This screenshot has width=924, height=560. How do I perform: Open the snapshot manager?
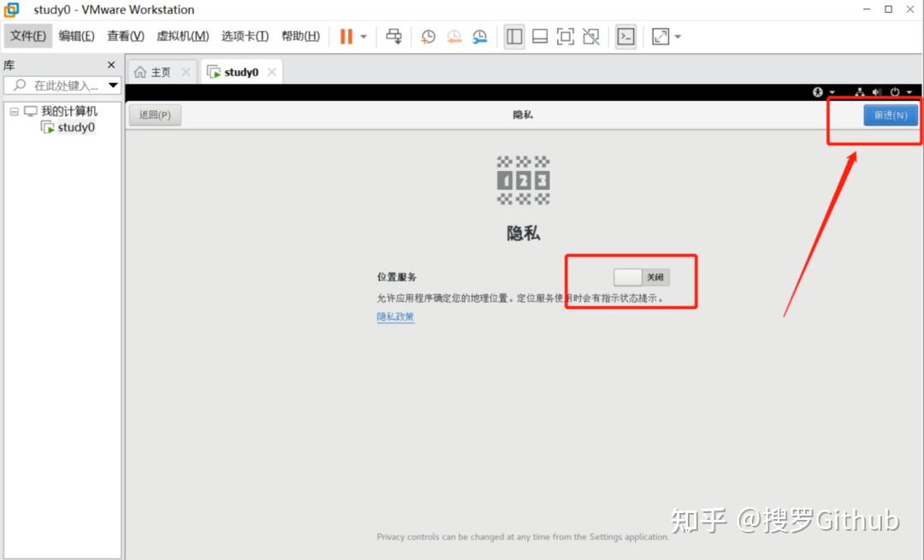tap(480, 37)
